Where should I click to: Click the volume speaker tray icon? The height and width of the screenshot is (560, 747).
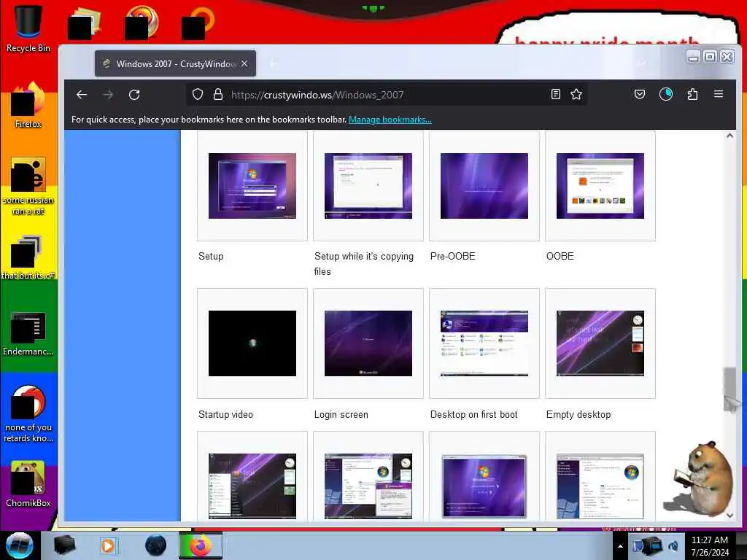(x=674, y=546)
